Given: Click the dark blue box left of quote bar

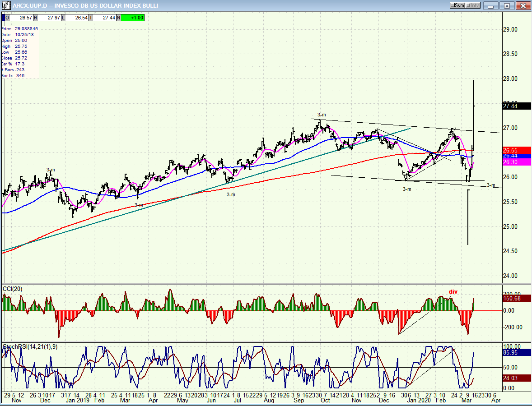Looking at the screenshot, I should (x=3, y=17).
